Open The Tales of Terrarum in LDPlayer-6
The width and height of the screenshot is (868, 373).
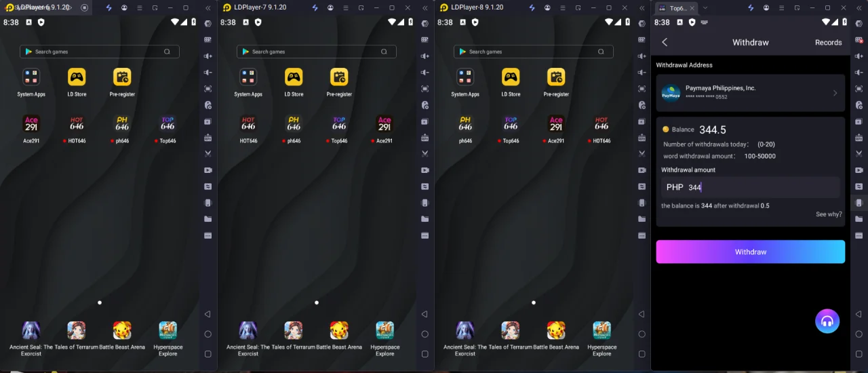77,330
